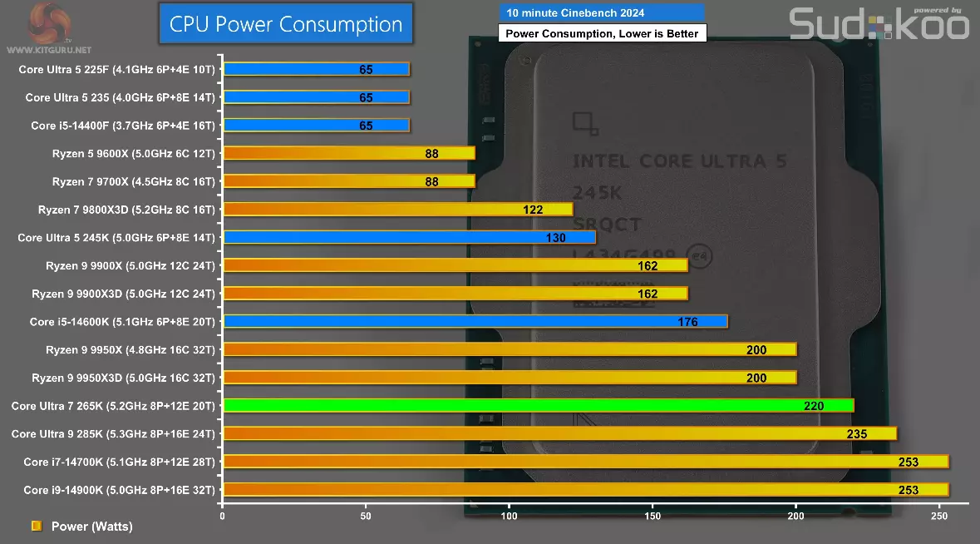Click the Ryzen 9 9900X (5.0GHz 12C 24T) label
980x544 pixels.
130,265
